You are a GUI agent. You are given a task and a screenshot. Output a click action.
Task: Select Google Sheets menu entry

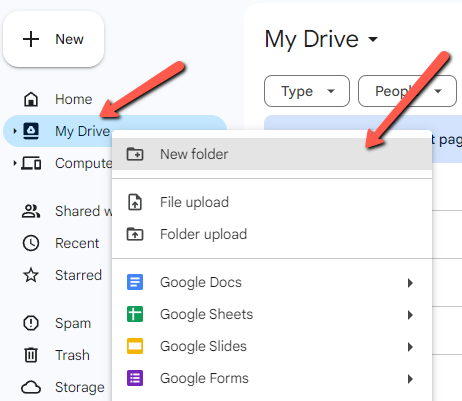272,314
